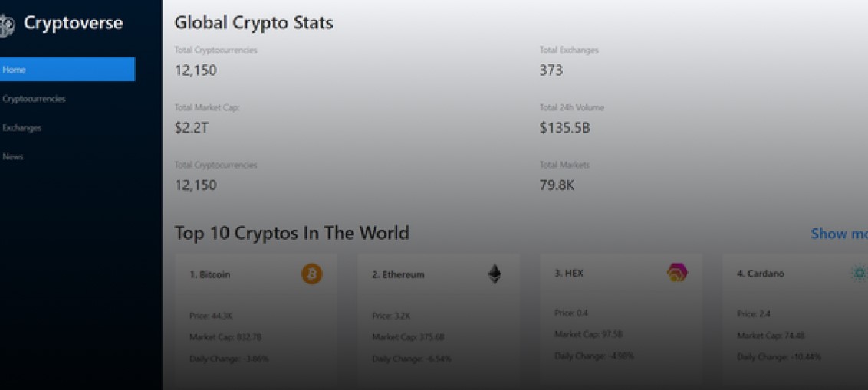Go to the Cryptocurrencies page in sidebar
The image size is (868, 390).
[x=34, y=99]
